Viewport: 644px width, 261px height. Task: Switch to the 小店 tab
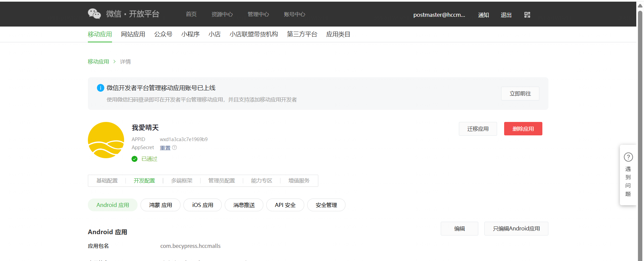click(x=215, y=34)
